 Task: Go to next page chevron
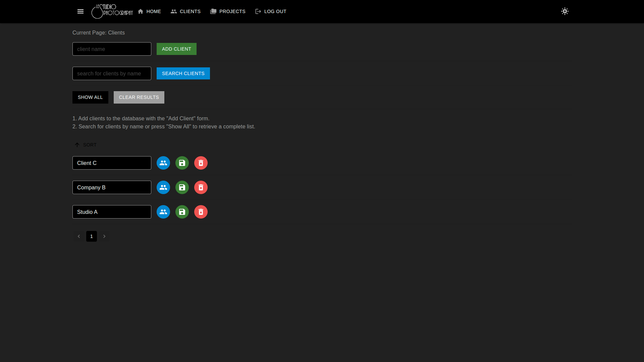104,236
